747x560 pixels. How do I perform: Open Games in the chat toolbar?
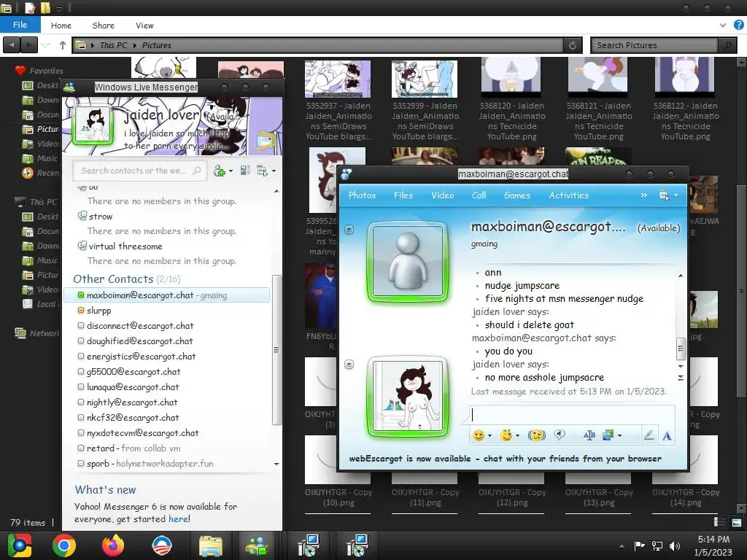pos(517,195)
